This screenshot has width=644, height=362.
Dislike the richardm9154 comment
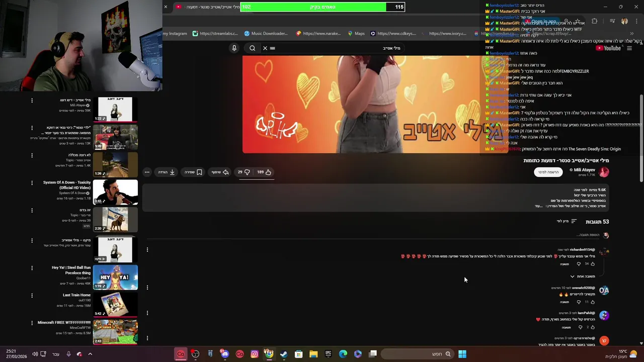[x=579, y=264]
